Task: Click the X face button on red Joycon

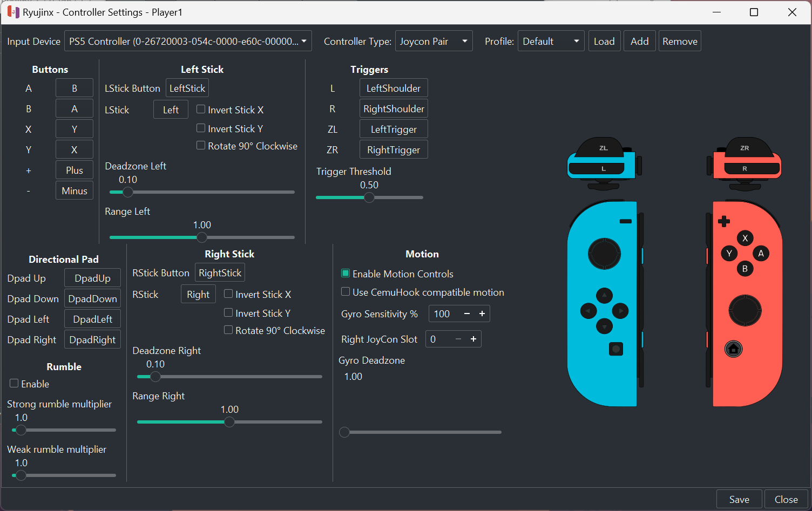Action: 745,238
